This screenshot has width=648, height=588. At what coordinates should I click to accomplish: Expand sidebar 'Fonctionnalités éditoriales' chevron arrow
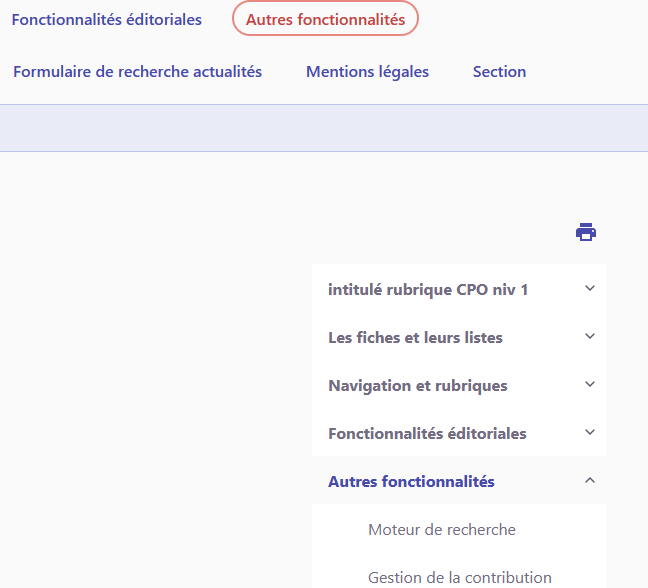pos(590,432)
